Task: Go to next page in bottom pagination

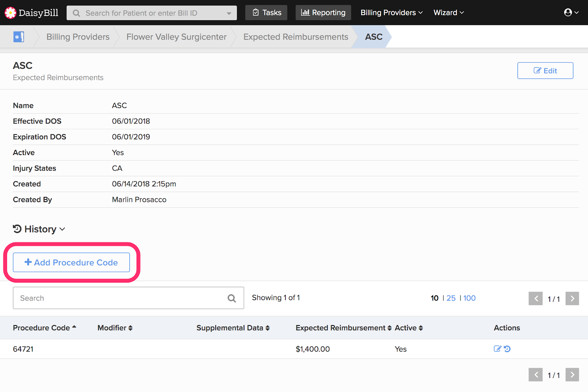Action: point(572,375)
